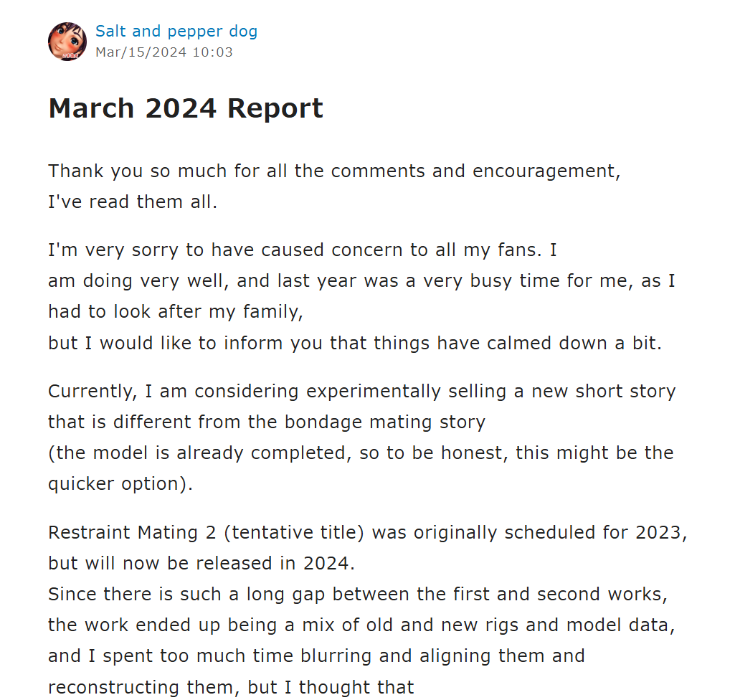Image resolution: width=735 pixels, height=700 pixels.
Task: Click the line 'but will now be released in 2024.'
Action: [x=201, y=564]
